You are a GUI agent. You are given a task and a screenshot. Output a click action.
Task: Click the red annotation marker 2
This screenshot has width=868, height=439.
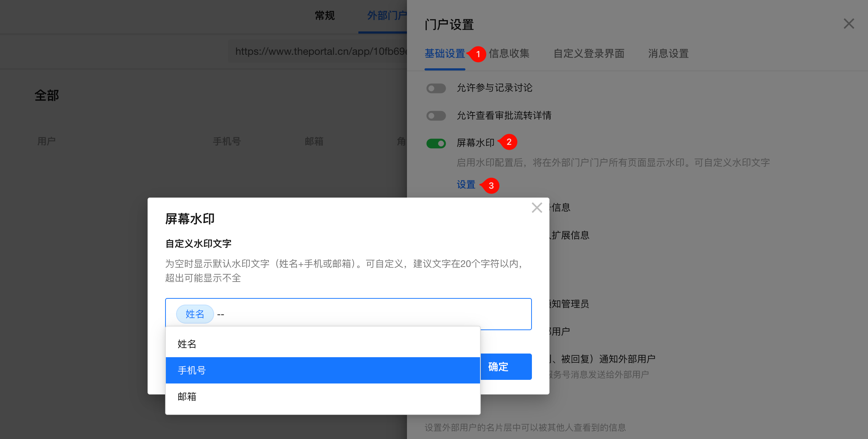[x=509, y=142]
